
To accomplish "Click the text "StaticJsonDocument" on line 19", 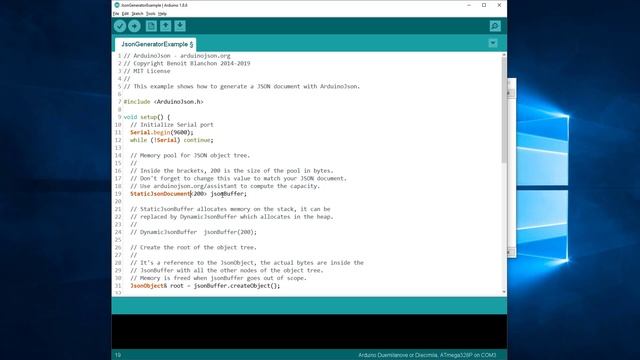I will click(x=160, y=194).
